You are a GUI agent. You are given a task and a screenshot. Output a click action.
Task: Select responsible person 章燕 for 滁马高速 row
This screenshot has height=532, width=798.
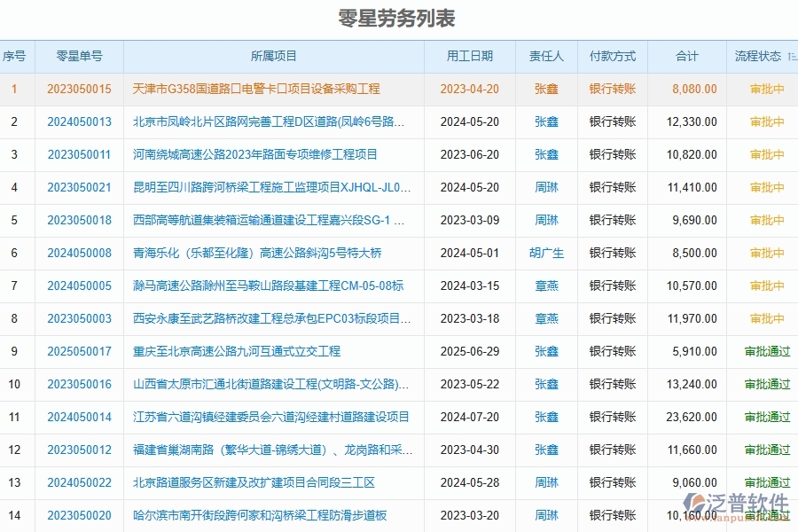546,286
